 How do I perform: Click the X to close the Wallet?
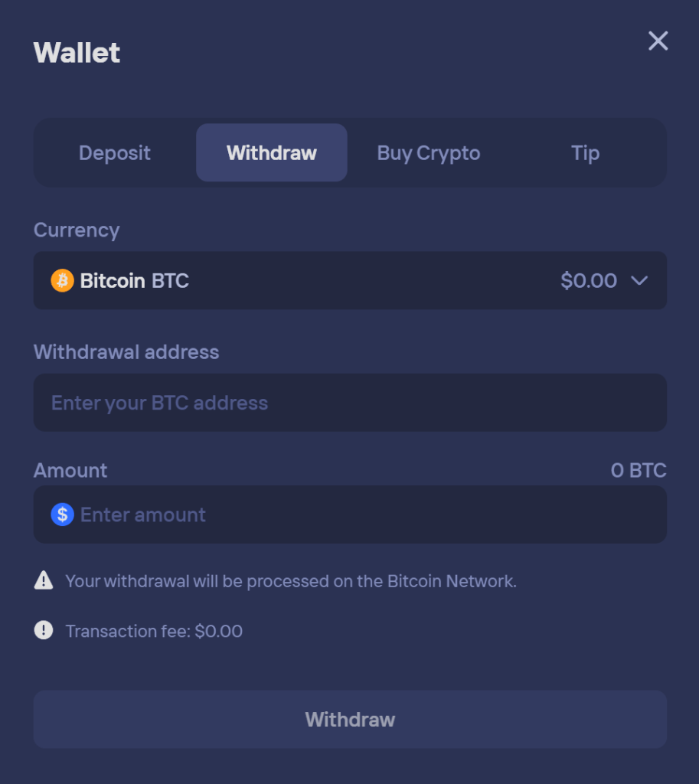click(x=658, y=41)
